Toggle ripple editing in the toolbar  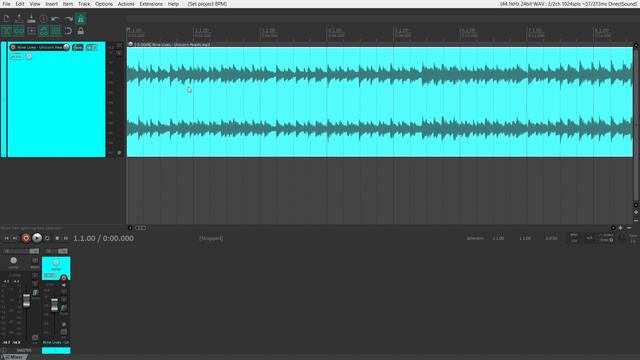31,31
